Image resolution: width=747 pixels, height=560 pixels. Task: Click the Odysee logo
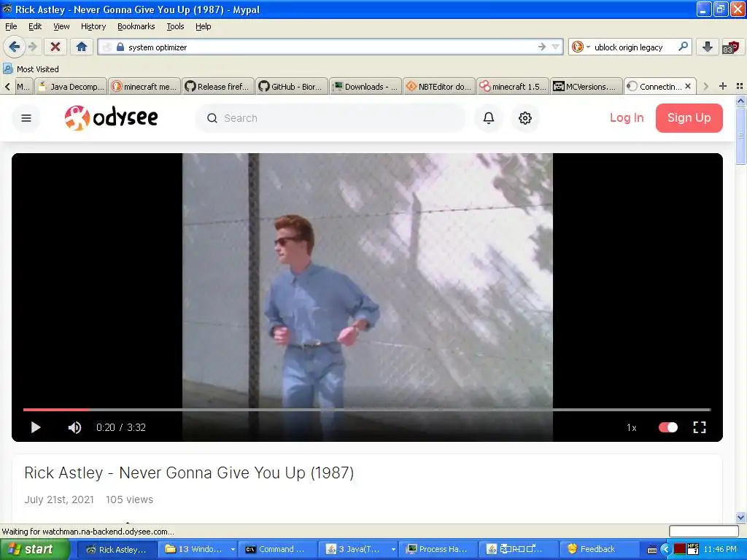tap(111, 117)
